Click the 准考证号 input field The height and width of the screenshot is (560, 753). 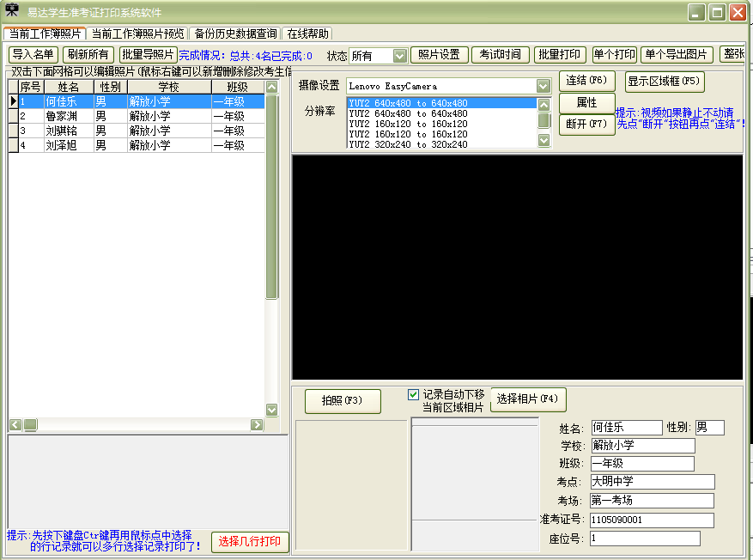click(652, 520)
